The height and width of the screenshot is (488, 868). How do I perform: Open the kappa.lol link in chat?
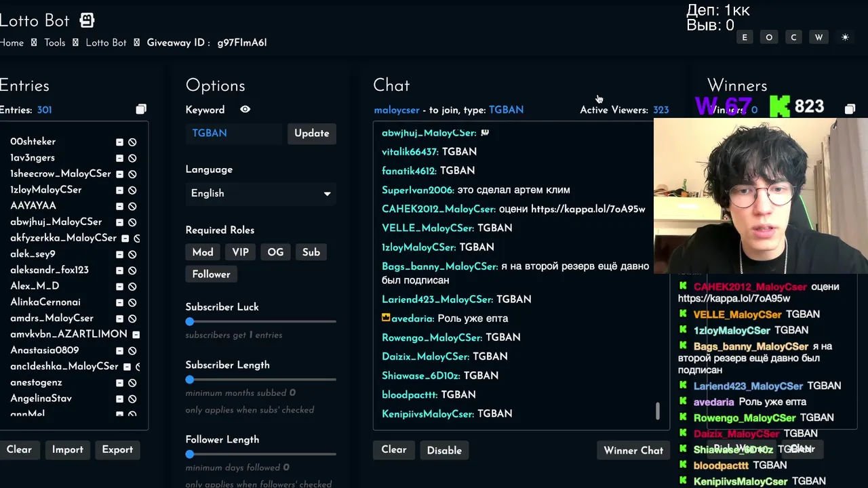point(588,209)
